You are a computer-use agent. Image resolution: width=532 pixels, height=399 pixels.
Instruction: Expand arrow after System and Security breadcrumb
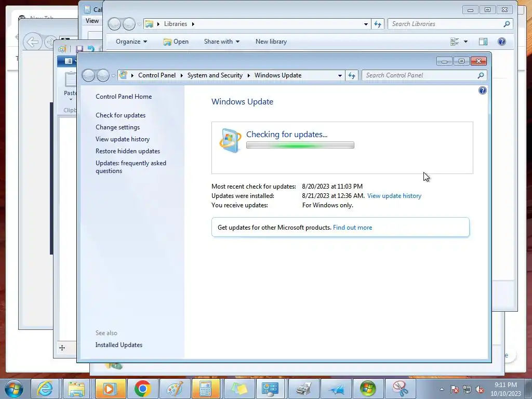point(249,75)
